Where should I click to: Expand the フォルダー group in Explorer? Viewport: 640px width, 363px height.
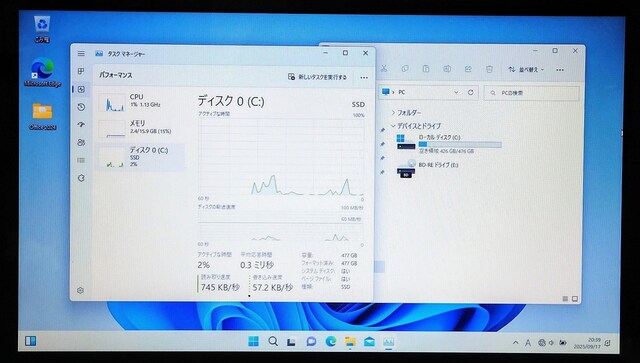coord(393,112)
